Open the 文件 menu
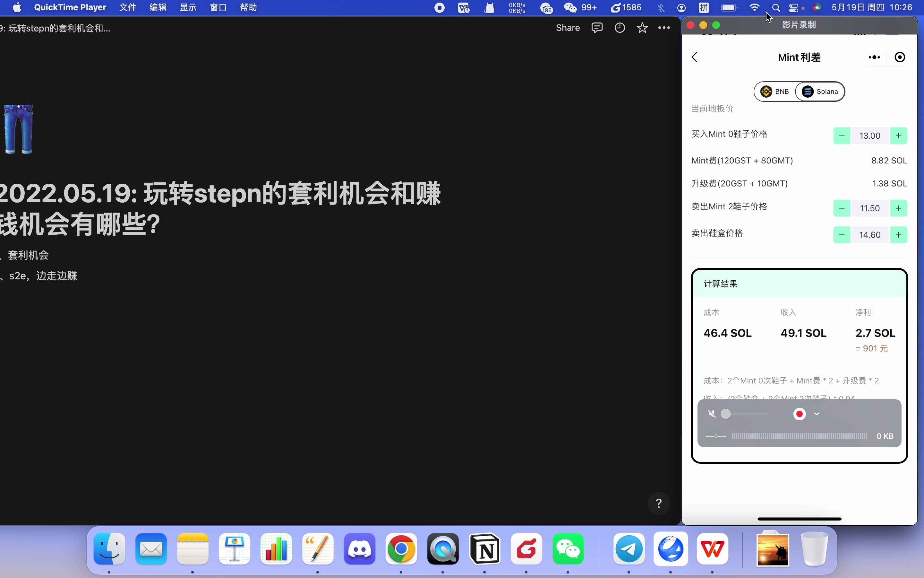 click(x=128, y=8)
